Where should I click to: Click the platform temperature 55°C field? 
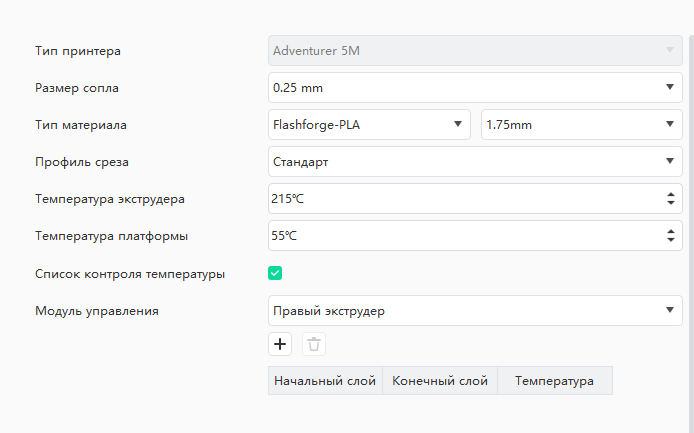(465, 236)
